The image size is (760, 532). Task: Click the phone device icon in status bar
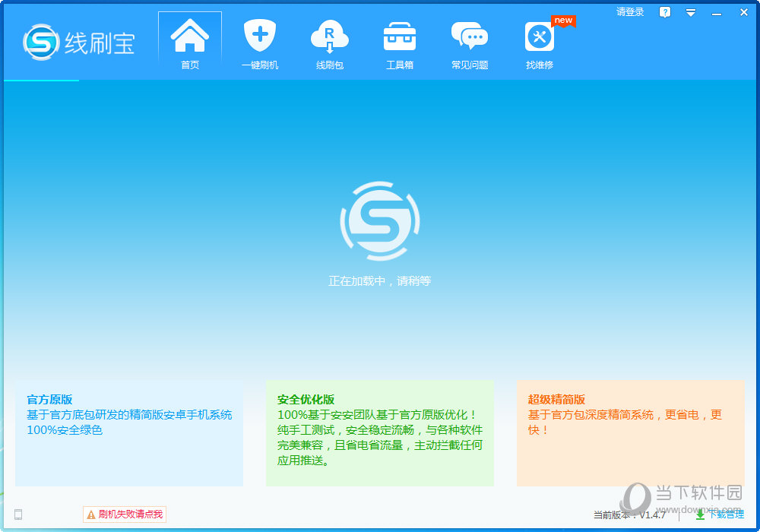click(18, 515)
